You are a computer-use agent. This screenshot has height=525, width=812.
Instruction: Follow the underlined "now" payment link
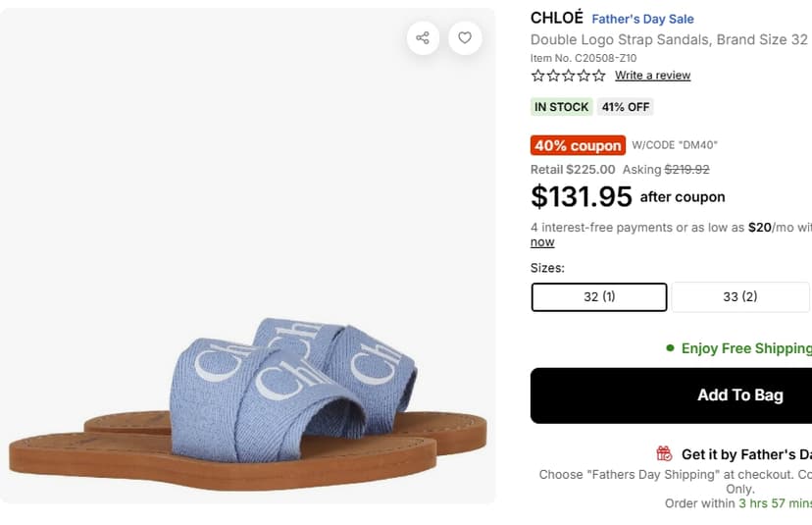click(x=542, y=242)
